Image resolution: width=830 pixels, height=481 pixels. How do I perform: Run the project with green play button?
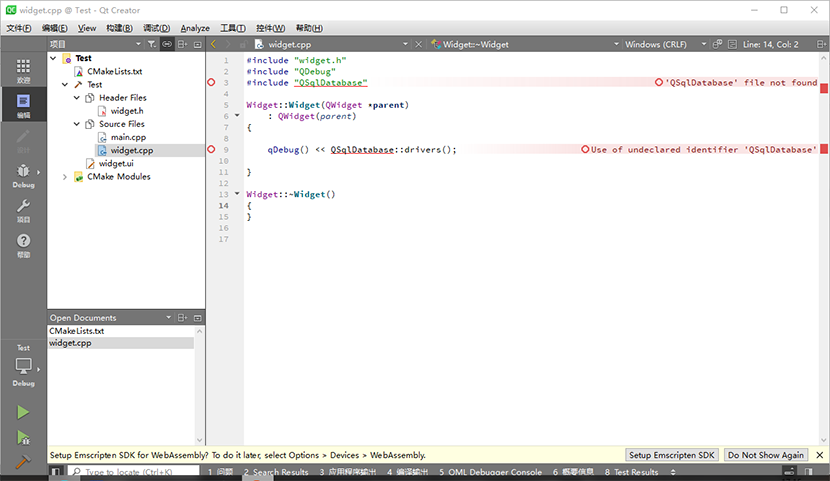point(23,412)
